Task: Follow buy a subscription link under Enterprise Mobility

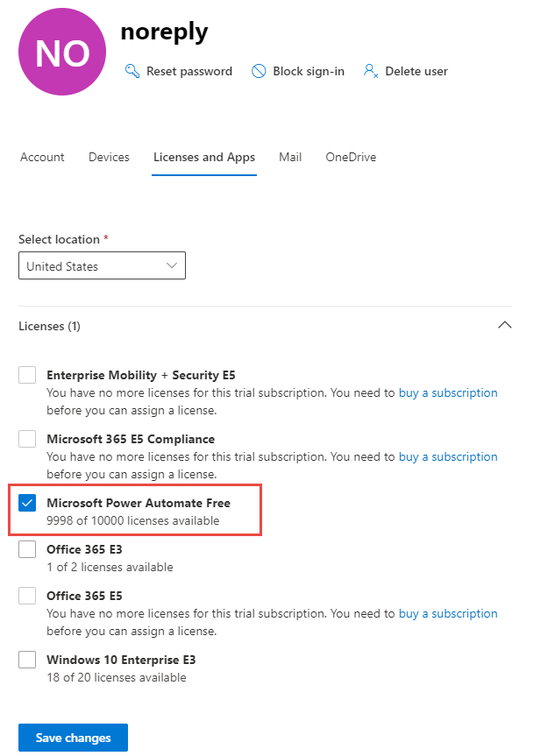Action: click(448, 393)
